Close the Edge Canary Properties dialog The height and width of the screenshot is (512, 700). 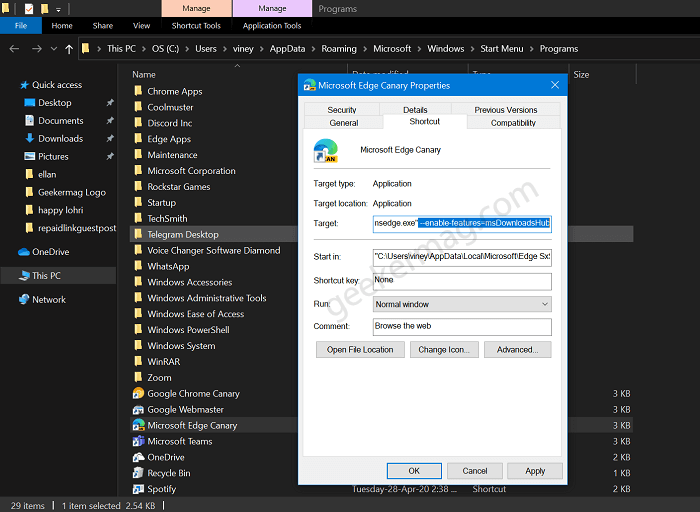click(555, 85)
